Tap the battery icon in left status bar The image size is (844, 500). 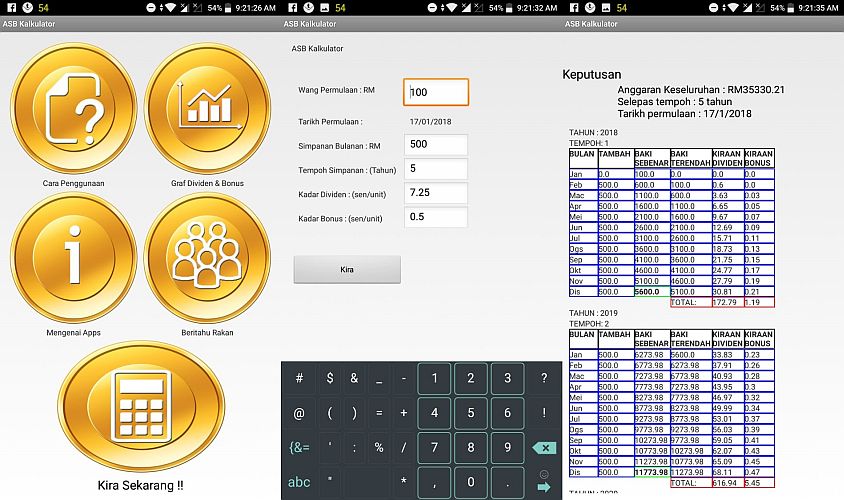(x=228, y=8)
